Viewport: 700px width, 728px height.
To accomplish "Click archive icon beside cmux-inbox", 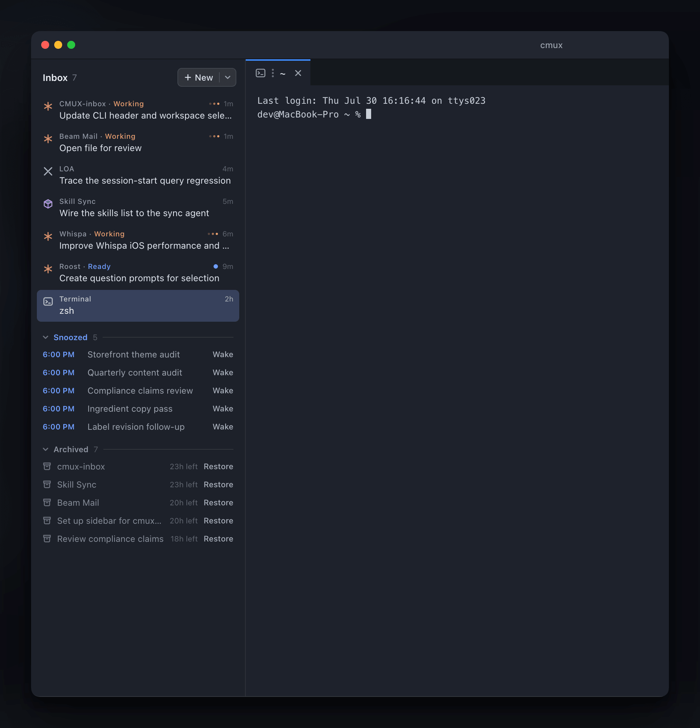I will click(47, 467).
